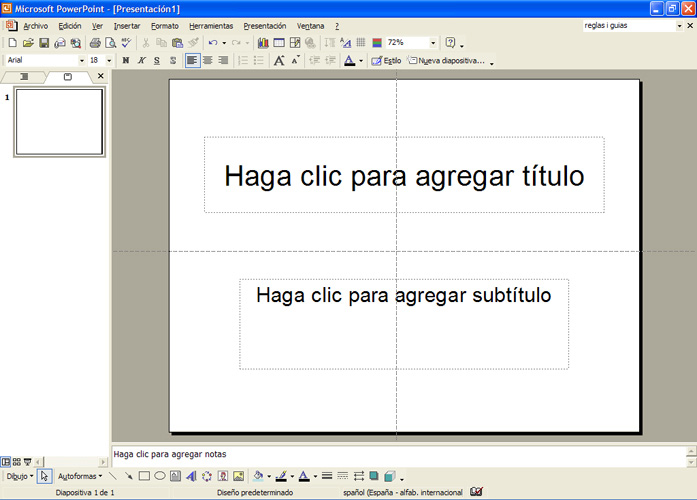Print the presentation with the printer icon
The image size is (697, 500).
point(95,43)
